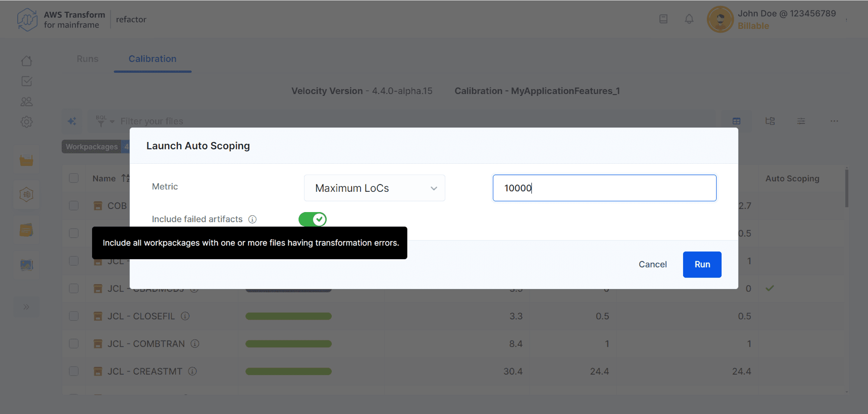Click the users icon in sidebar

coord(27,102)
